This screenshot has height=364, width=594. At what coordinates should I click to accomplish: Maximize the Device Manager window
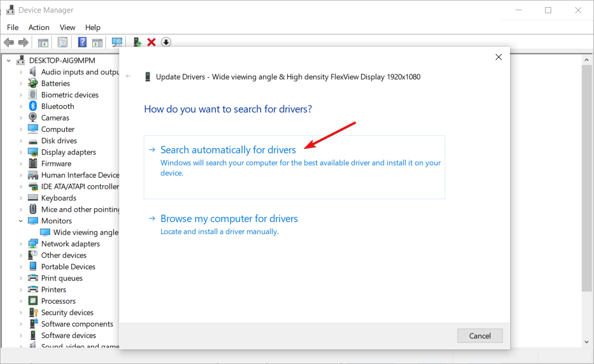tap(548, 10)
